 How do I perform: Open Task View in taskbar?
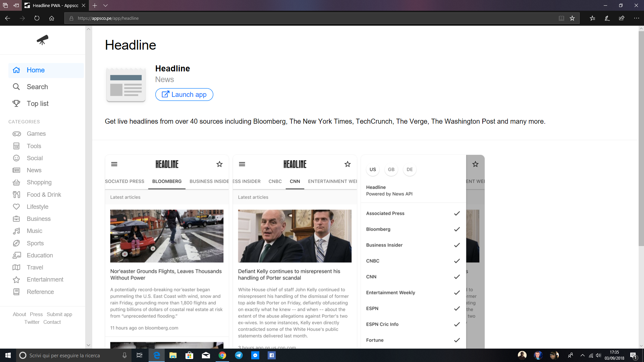[140, 355]
